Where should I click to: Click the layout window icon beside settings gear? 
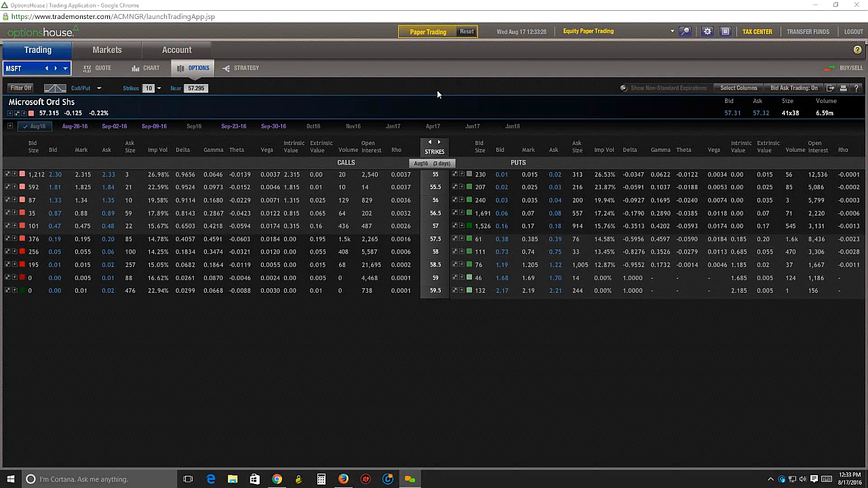pyautogui.click(x=726, y=31)
